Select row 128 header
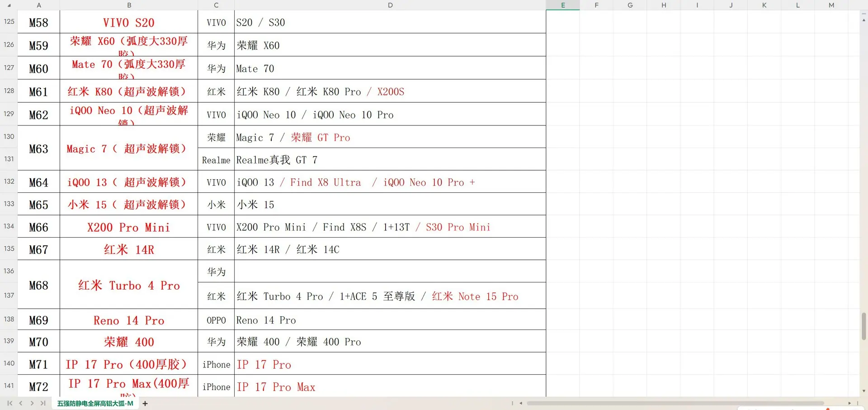The image size is (868, 410). (x=9, y=91)
